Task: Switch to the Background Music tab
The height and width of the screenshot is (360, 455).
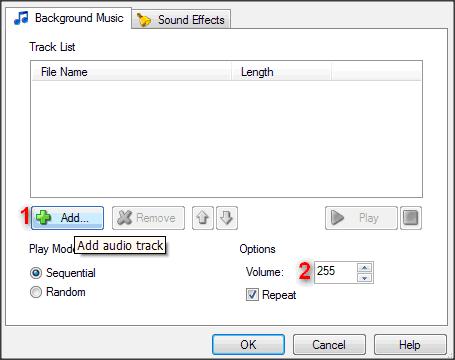Action: pos(68,18)
